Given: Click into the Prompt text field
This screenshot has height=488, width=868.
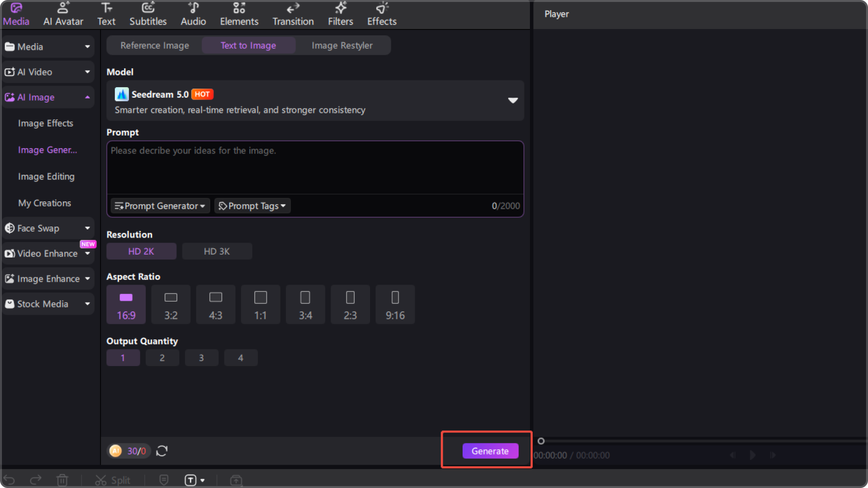Looking at the screenshot, I should click(x=315, y=168).
